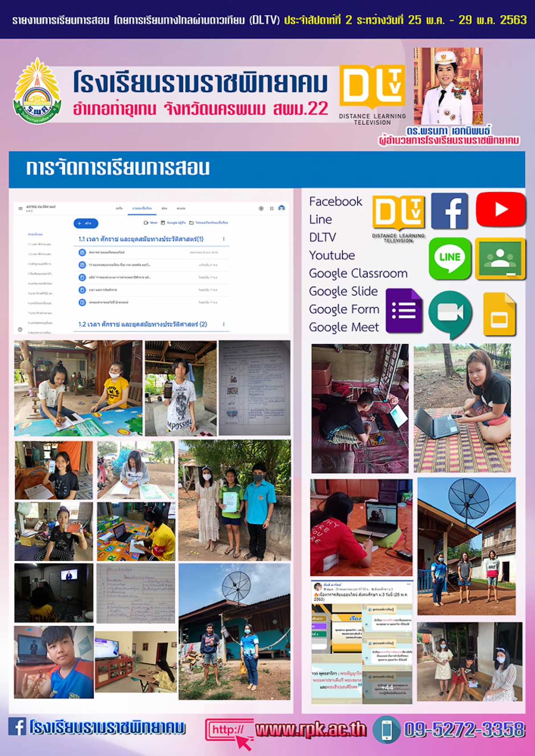Click the "Youtube" label in the app list
Screen dimensions: 535x756
(x=332, y=255)
